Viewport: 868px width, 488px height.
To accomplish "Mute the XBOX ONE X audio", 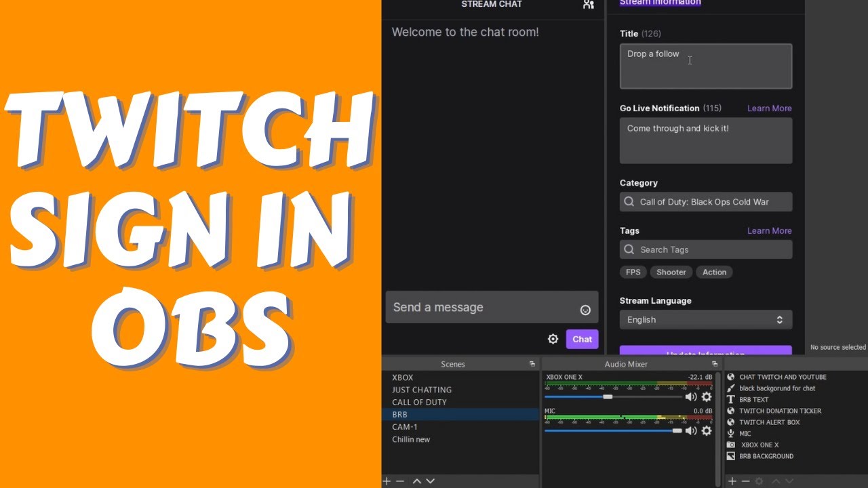I will click(691, 396).
